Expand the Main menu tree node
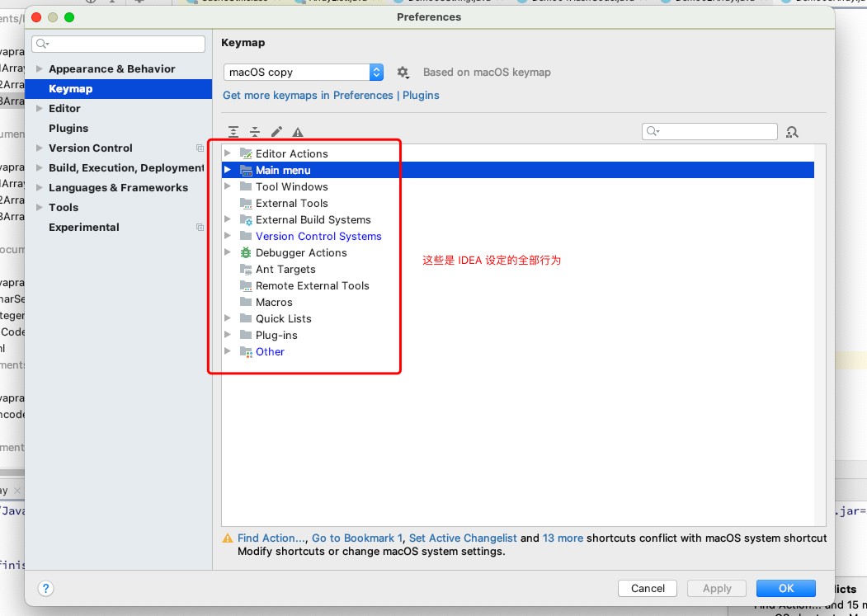 [227, 170]
